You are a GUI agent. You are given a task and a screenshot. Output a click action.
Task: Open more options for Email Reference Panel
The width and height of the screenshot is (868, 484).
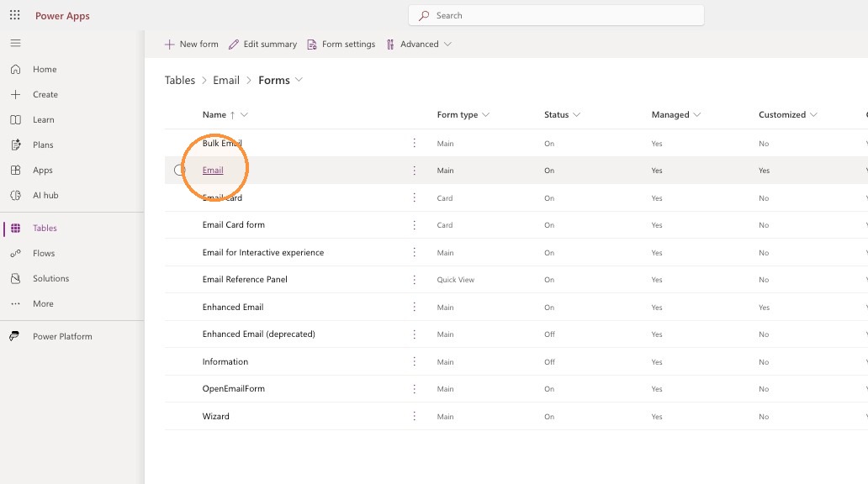pyautogui.click(x=414, y=279)
